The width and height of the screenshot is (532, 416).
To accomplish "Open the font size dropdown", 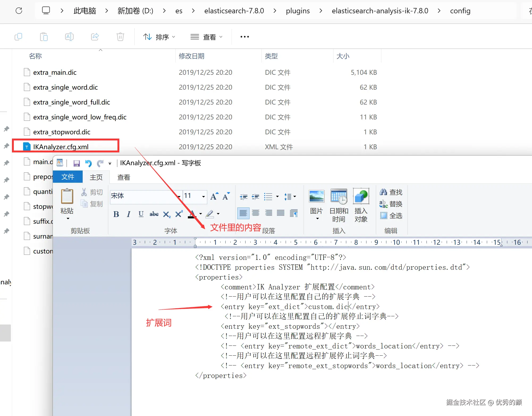I will tap(203, 197).
